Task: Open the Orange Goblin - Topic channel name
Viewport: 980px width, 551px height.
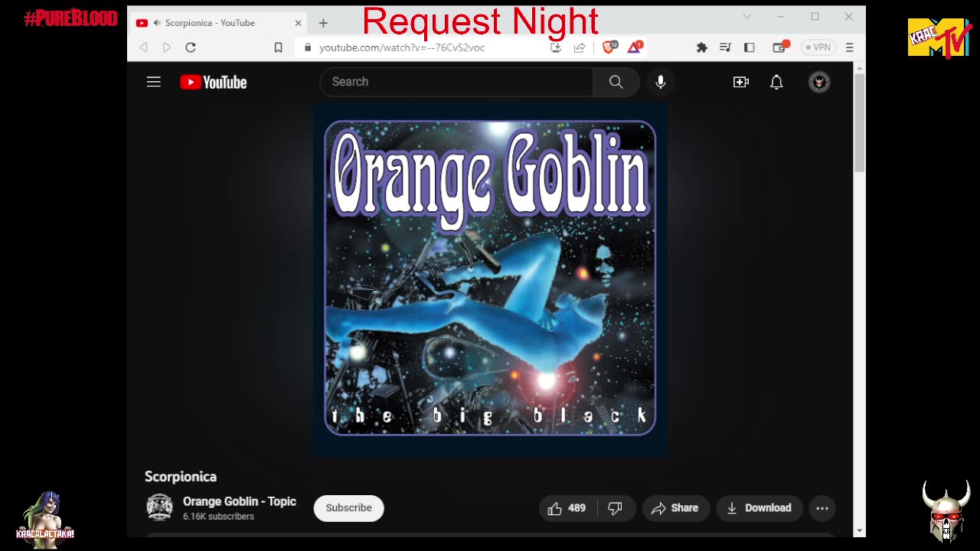Action: click(x=240, y=501)
